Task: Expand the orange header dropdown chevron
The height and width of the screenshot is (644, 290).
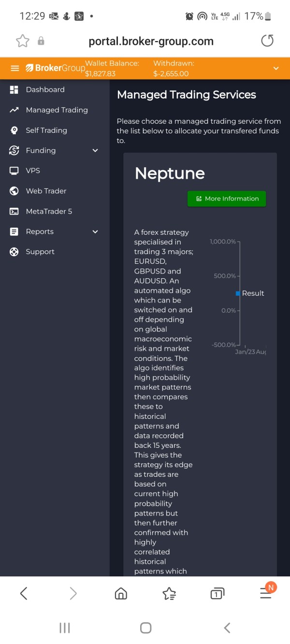Action: [x=276, y=69]
